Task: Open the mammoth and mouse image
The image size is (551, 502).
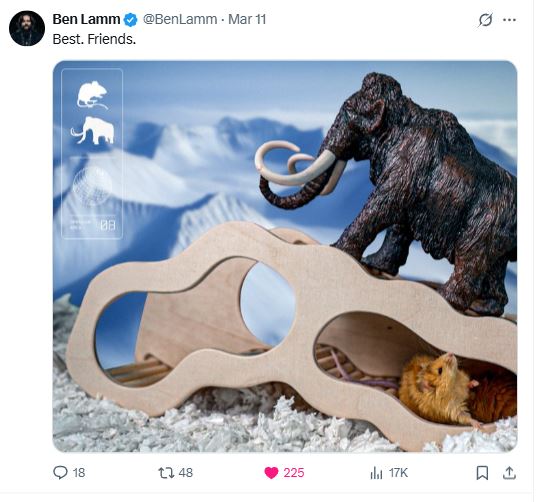Action: (285, 256)
